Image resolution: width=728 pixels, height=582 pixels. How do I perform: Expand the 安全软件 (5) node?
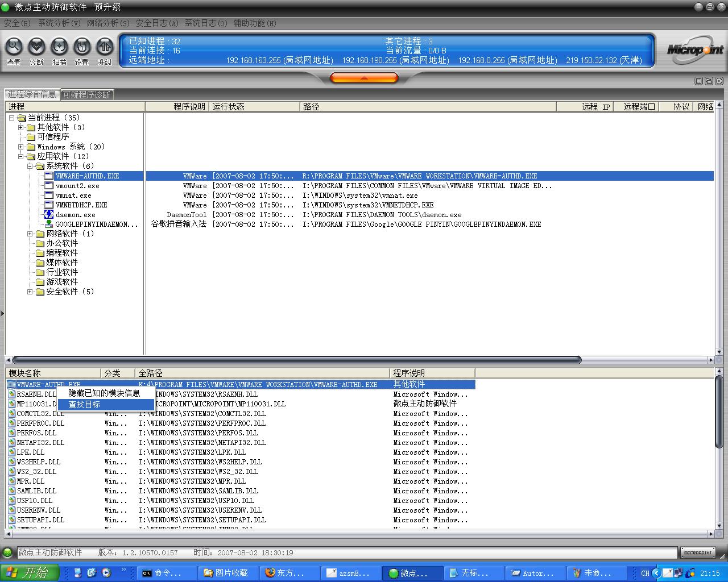[30, 292]
